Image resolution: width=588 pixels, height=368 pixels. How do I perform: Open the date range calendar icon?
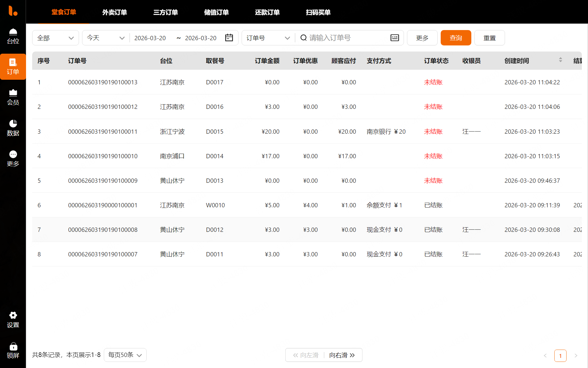(x=229, y=38)
